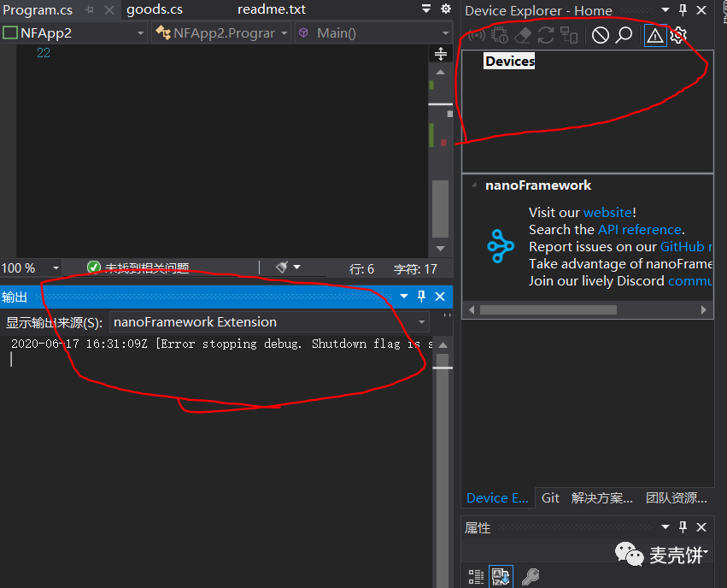Open the 属性 panel window options dropdown

click(x=665, y=526)
